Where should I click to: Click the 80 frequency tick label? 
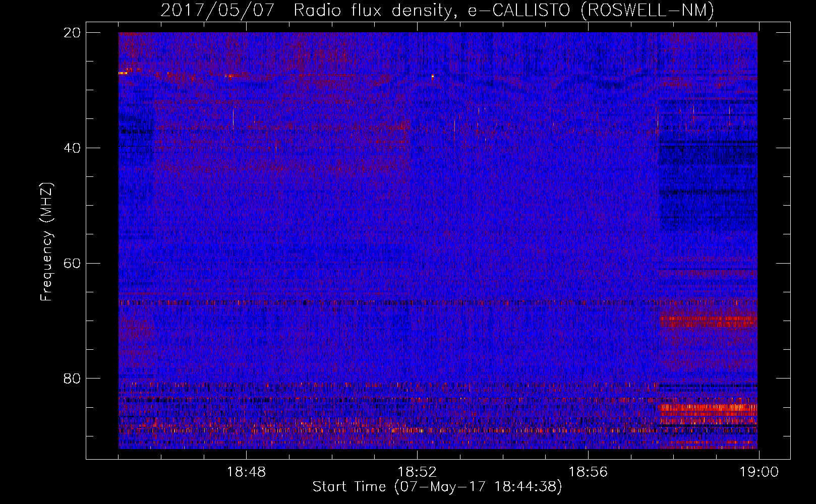tap(72, 379)
